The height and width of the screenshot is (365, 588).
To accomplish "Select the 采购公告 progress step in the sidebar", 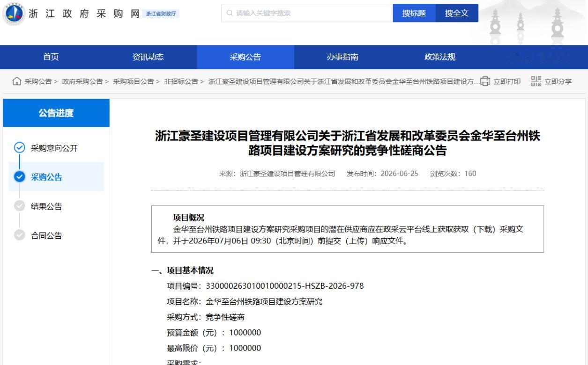I will pyautogui.click(x=56, y=177).
